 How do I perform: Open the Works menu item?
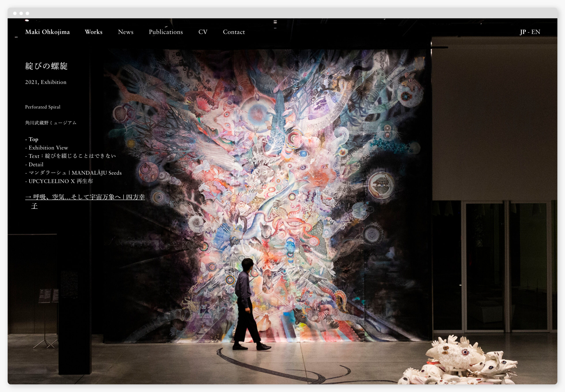(x=94, y=32)
